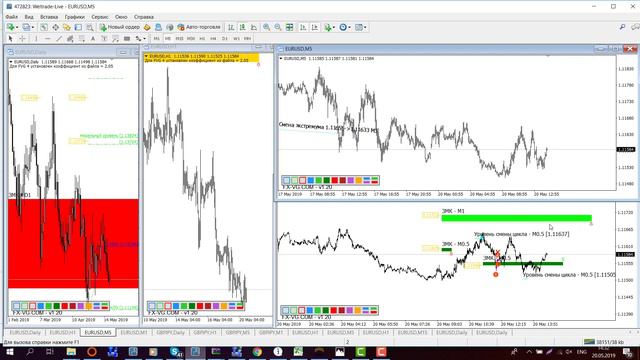
Task: Expand the triangle in top EURUSD,M5 chart
Action: [x=281, y=59]
